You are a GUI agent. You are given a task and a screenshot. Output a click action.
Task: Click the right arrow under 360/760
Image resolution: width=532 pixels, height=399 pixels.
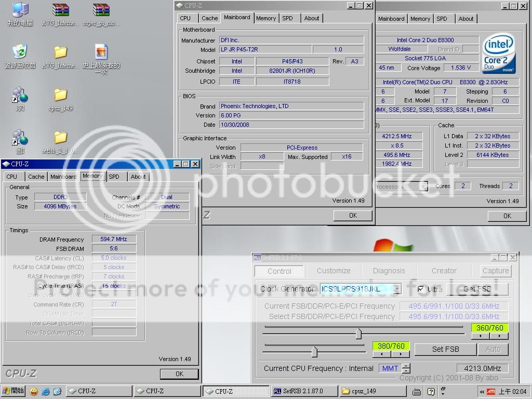pyautogui.click(x=499, y=336)
